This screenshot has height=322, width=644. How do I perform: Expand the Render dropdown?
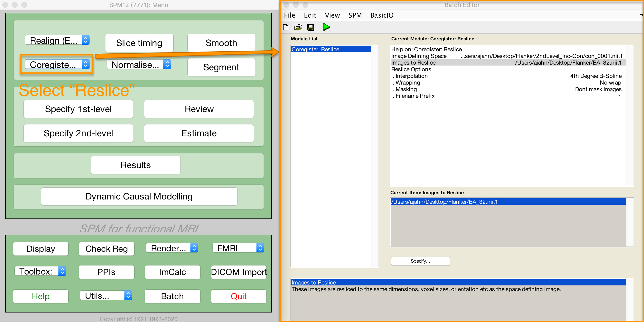coord(172,248)
